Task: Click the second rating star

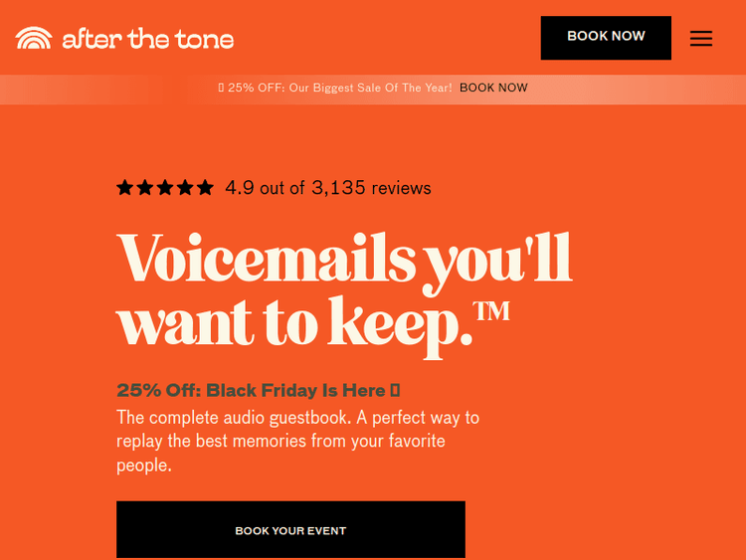Action: [x=145, y=187]
